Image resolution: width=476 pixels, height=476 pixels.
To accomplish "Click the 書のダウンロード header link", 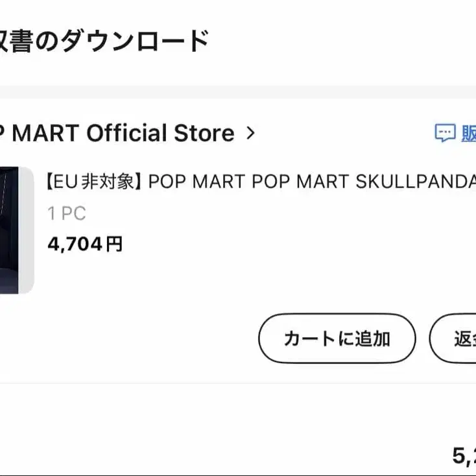I will pyautogui.click(x=104, y=41).
